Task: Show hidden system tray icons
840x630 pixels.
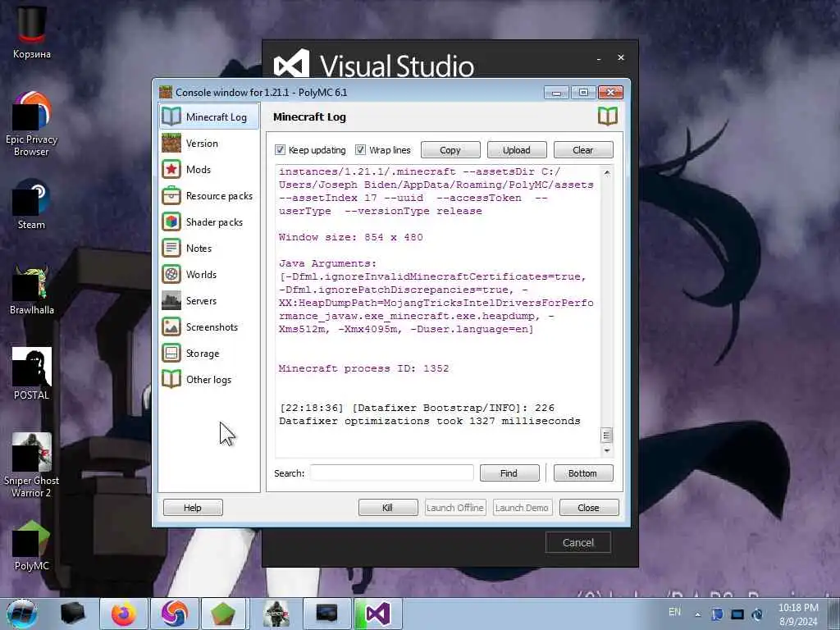Action: (697, 614)
